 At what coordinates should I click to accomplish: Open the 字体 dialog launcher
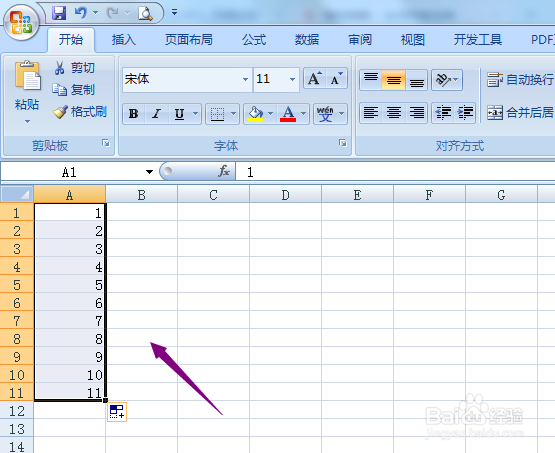pos(342,143)
